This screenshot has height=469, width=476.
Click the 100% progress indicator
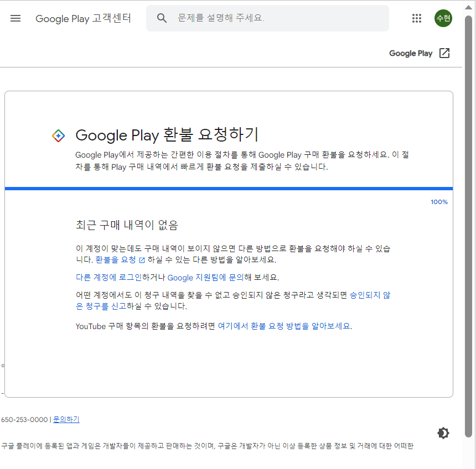click(x=439, y=202)
